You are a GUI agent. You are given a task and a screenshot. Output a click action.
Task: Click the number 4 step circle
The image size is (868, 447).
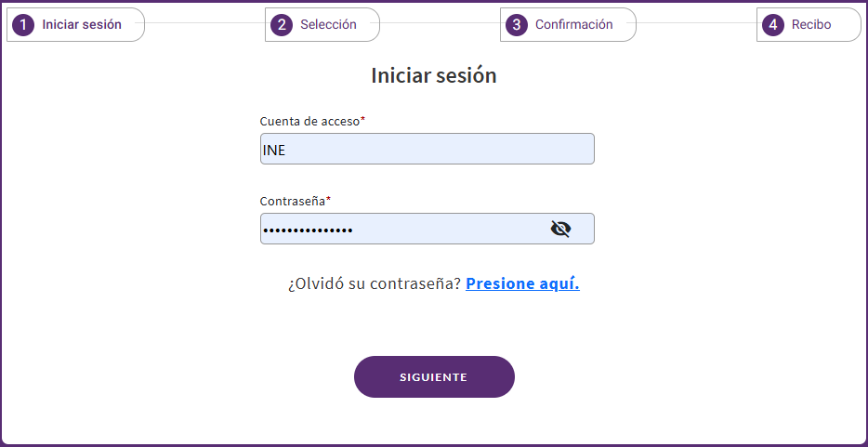(x=773, y=25)
